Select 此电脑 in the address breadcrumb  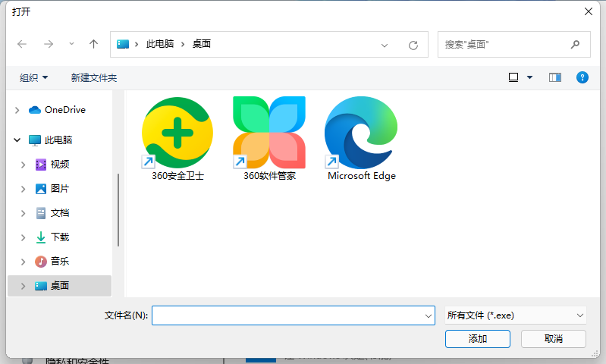tap(160, 44)
